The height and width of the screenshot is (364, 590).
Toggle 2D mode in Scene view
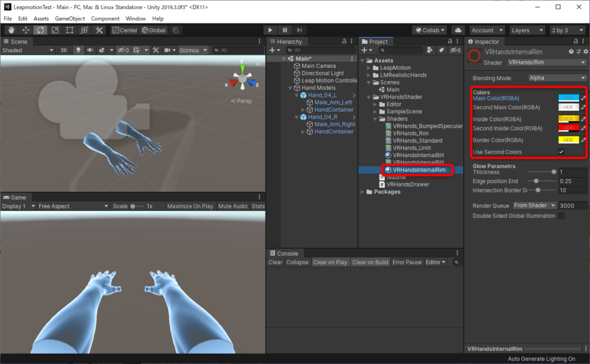[x=64, y=50]
